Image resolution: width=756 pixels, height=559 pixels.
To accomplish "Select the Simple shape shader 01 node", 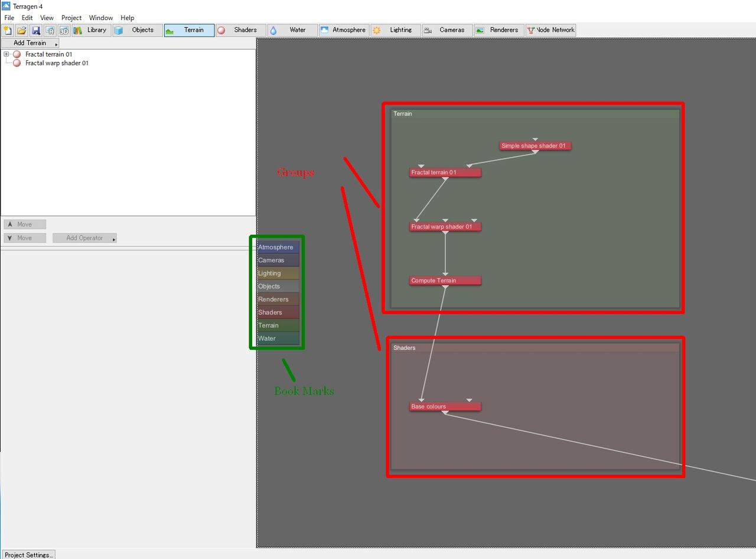I will click(x=535, y=146).
